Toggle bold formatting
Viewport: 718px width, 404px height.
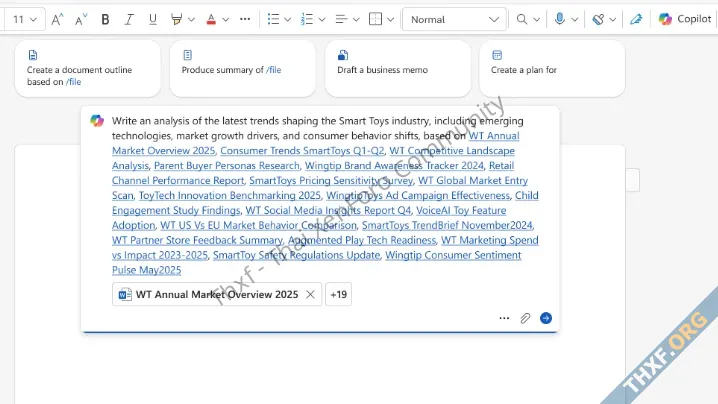[x=105, y=19]
